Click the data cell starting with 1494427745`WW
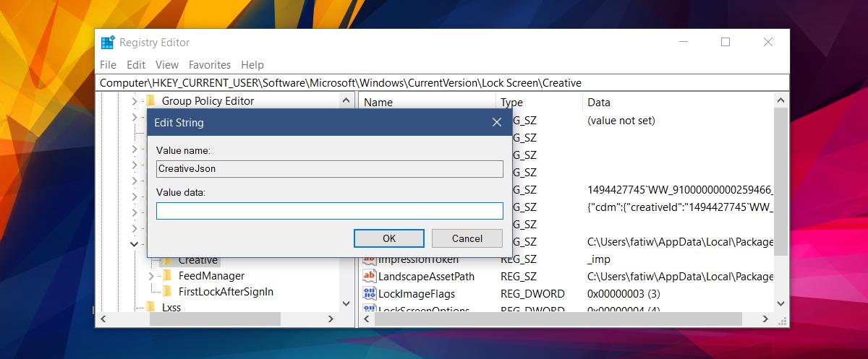Screen dimensions: 868x359 (680, 190)
